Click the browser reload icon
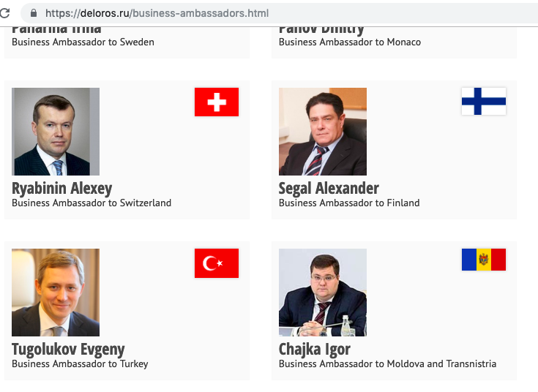 point(4,13)
